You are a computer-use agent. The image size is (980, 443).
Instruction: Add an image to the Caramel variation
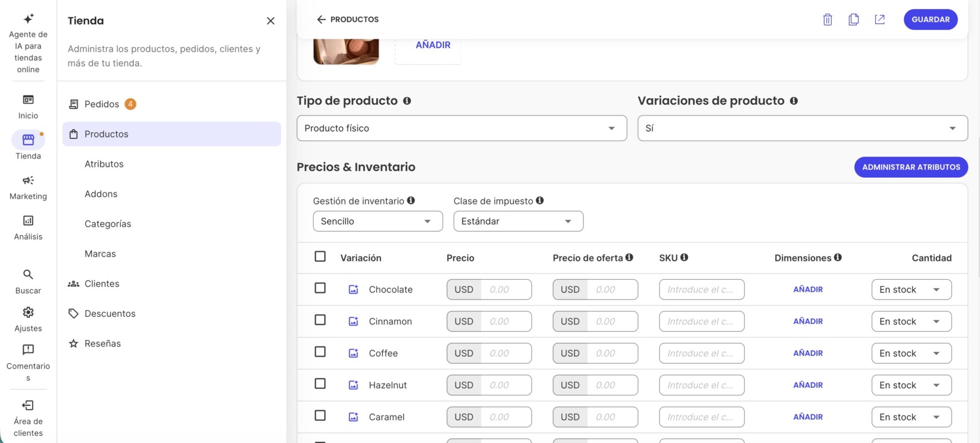tap(353, 417)
